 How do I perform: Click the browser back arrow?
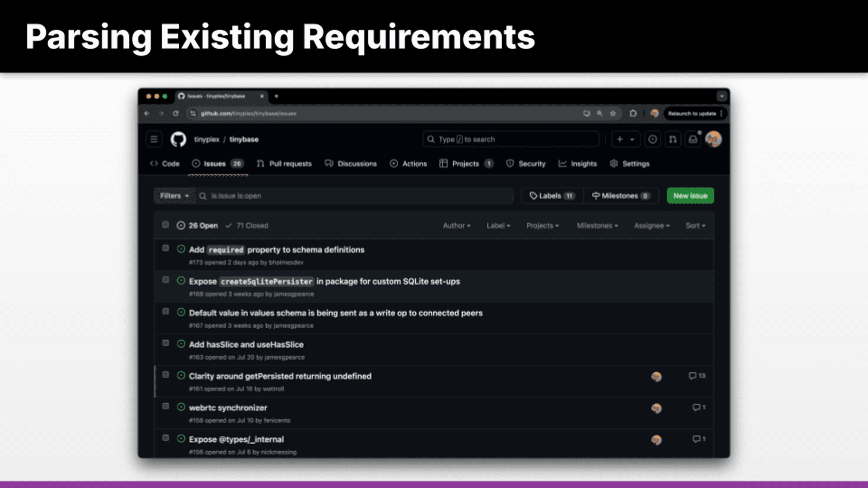(x=147, y=113)
